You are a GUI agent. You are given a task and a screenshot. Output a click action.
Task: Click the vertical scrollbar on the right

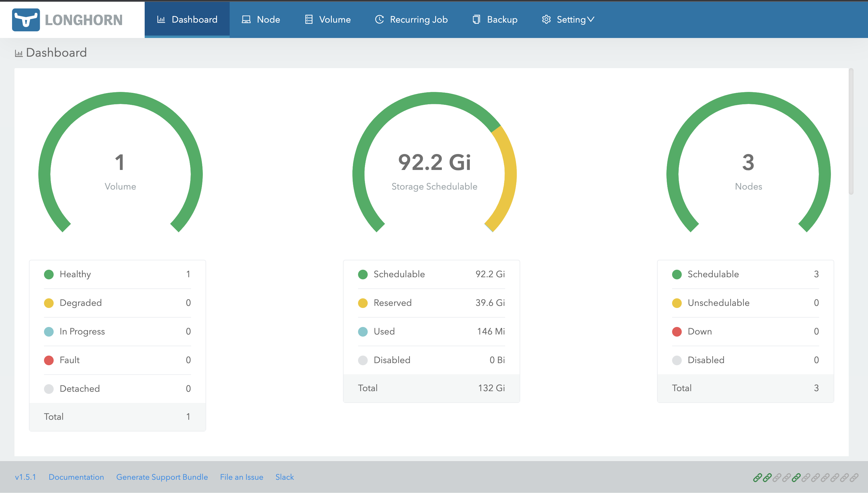pyautogui.click(x=851, y=132)
